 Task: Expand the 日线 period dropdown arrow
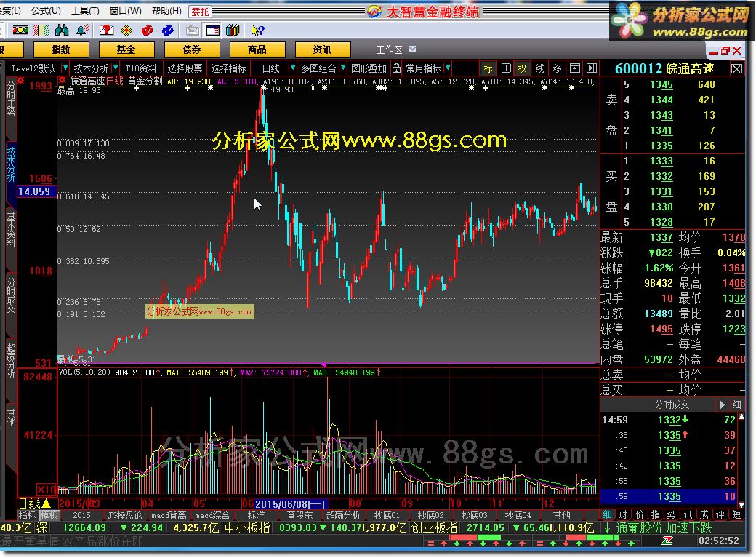point(292,68)
